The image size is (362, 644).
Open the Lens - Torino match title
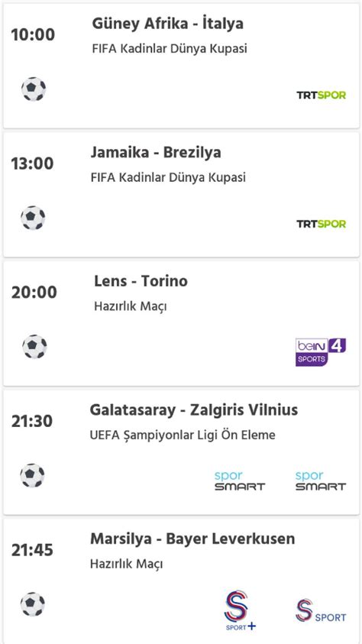tap(141, 281)
